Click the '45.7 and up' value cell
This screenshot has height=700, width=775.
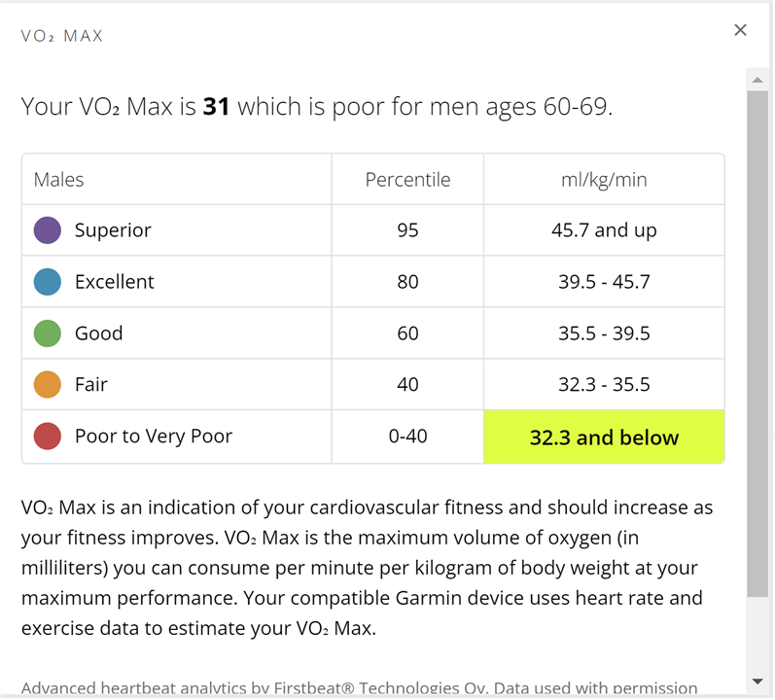point(604,230)
